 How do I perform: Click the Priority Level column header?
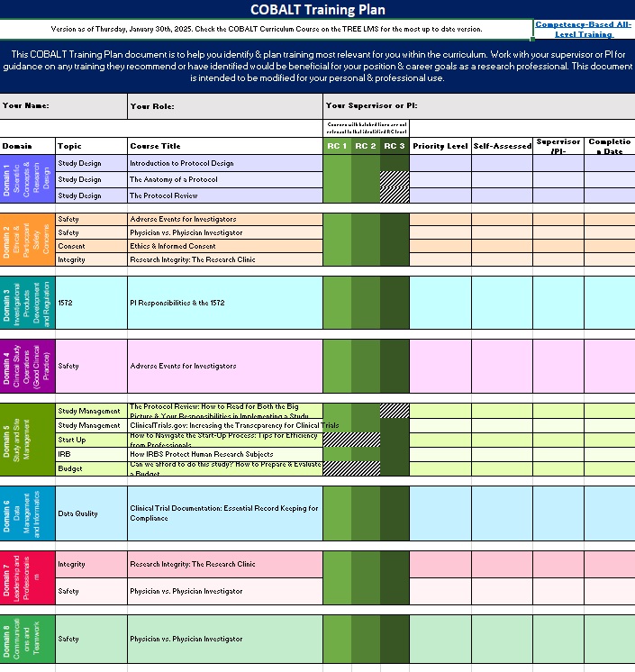[x=440, y=146]
